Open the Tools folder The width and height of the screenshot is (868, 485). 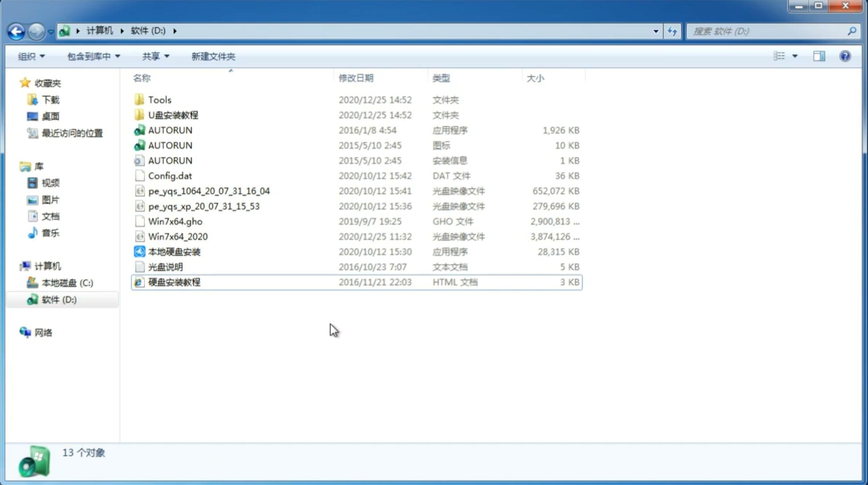click(159, 99)
